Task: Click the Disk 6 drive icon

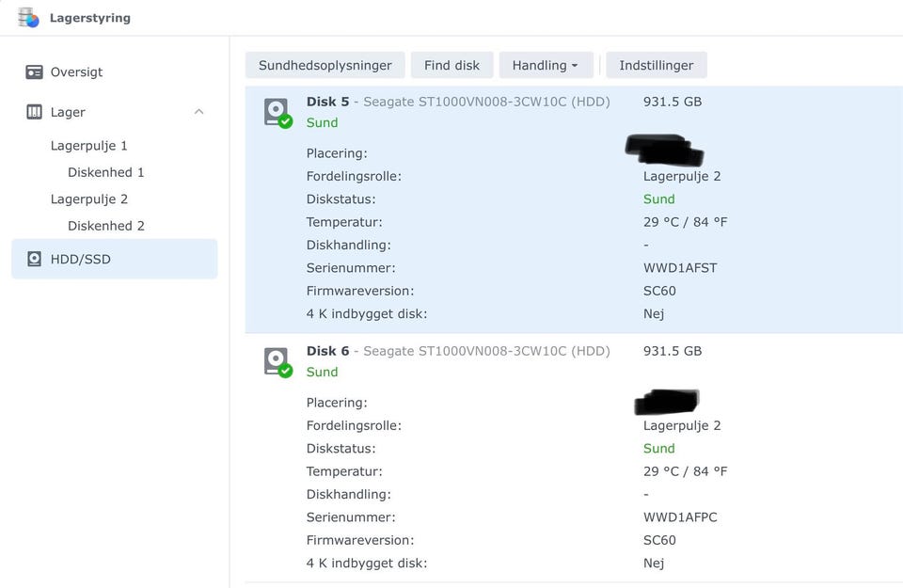Action: [278, 362]
